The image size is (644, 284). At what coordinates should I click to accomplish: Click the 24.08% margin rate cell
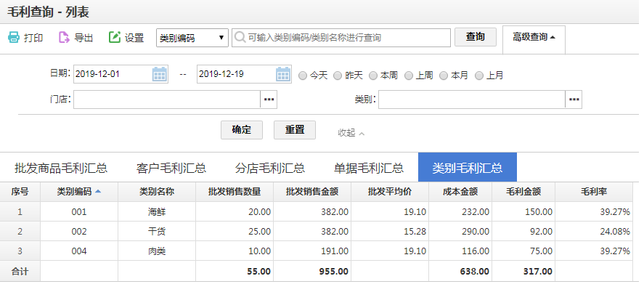pos(594,232)
